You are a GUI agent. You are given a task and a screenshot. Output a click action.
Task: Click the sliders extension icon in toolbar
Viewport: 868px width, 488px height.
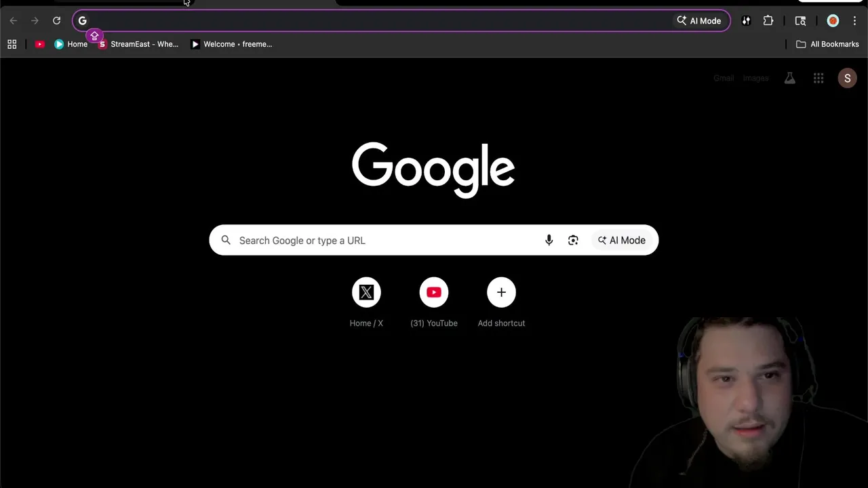(746, 21)
